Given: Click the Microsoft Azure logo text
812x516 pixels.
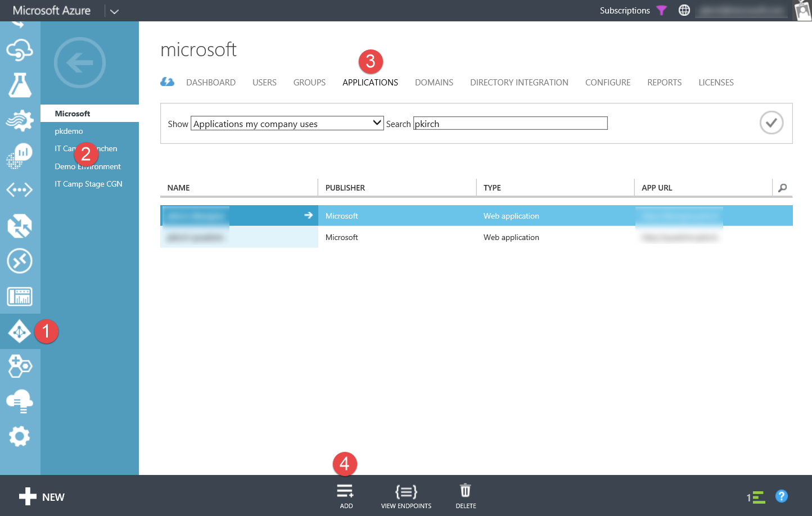Looking at the screenshot, I should [52, 11].
